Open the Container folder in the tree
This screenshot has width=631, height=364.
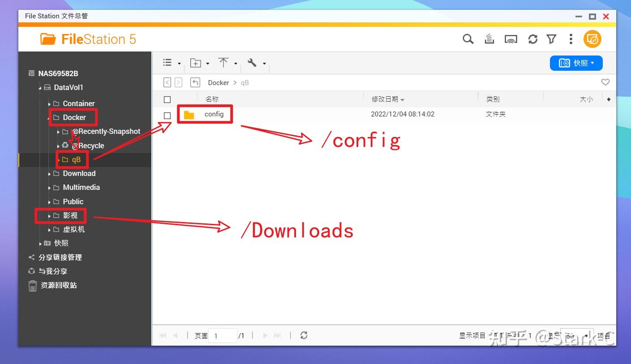point(79,103)
